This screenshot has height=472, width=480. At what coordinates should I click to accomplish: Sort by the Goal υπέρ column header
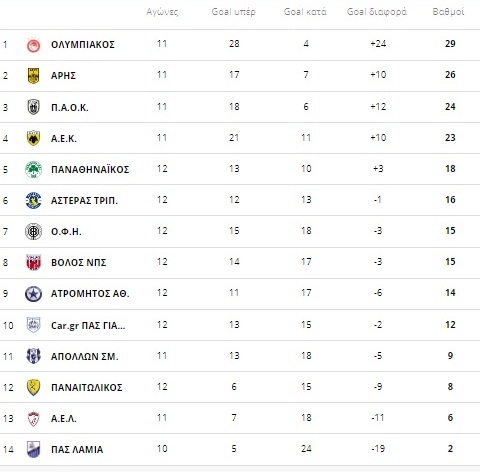pos(234,12)
